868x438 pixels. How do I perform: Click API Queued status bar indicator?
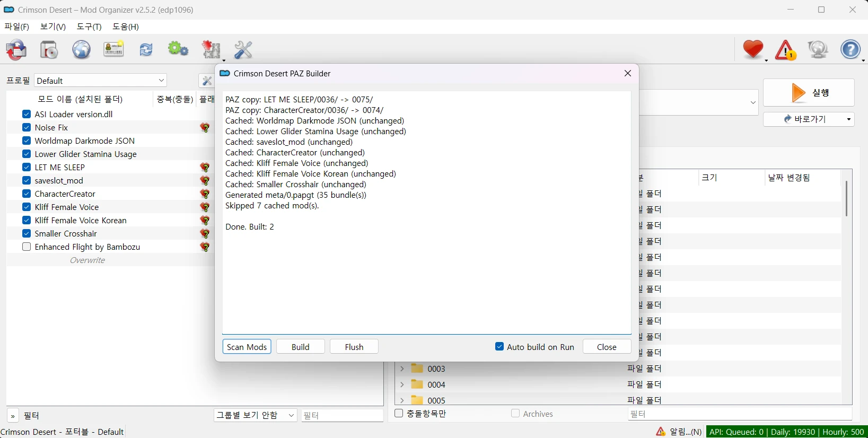point(787,432)
